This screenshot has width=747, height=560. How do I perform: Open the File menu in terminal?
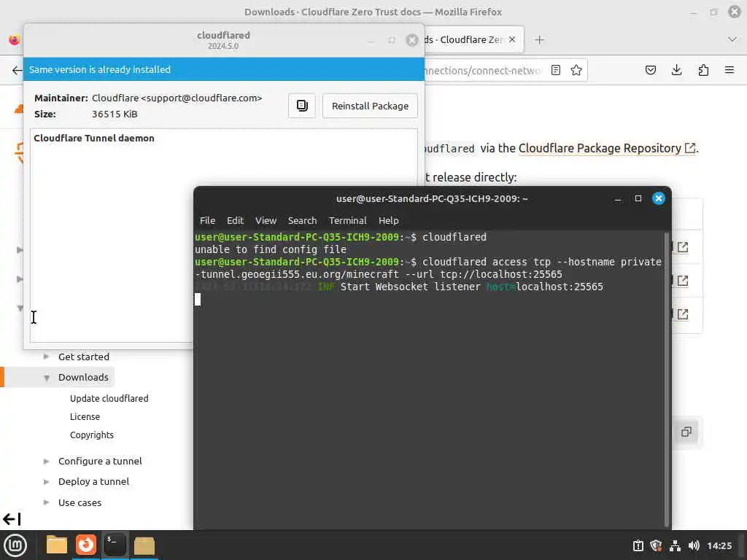(207, 220)
